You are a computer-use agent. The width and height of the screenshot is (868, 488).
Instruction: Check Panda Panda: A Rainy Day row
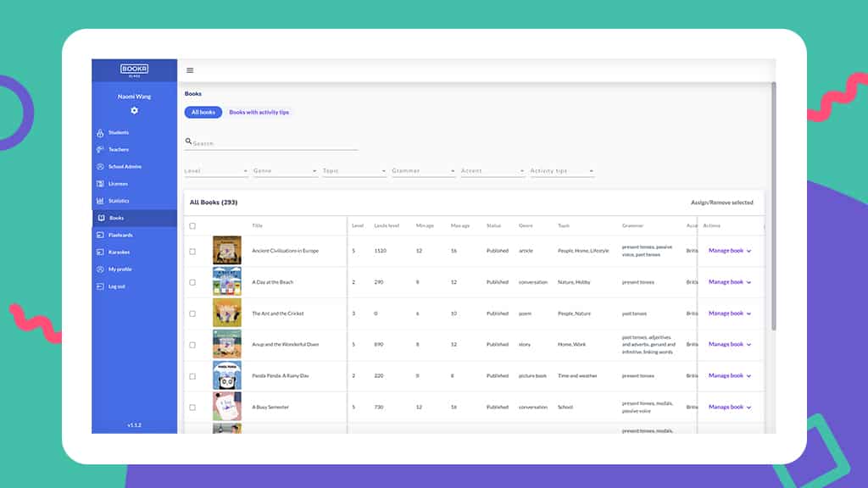tap(192, 376)
